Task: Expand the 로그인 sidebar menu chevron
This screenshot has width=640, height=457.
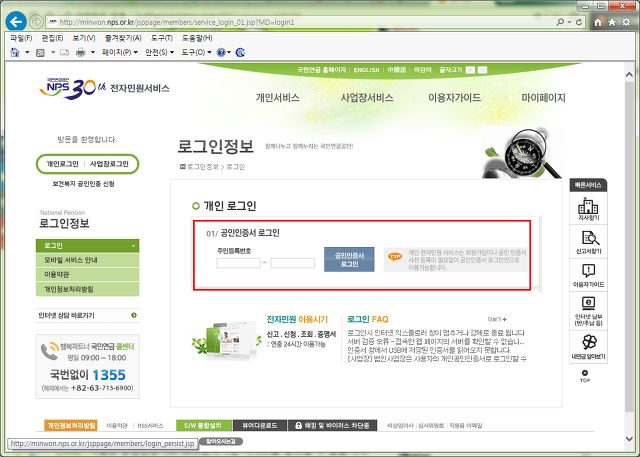Action: click(133, 246)
